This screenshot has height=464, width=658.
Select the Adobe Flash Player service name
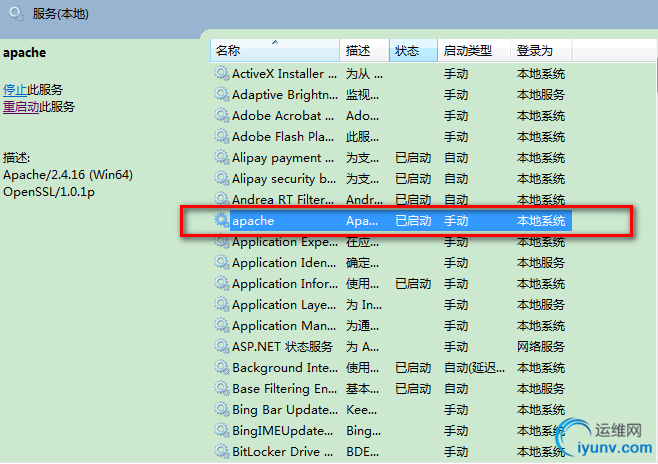click(283, 137)
